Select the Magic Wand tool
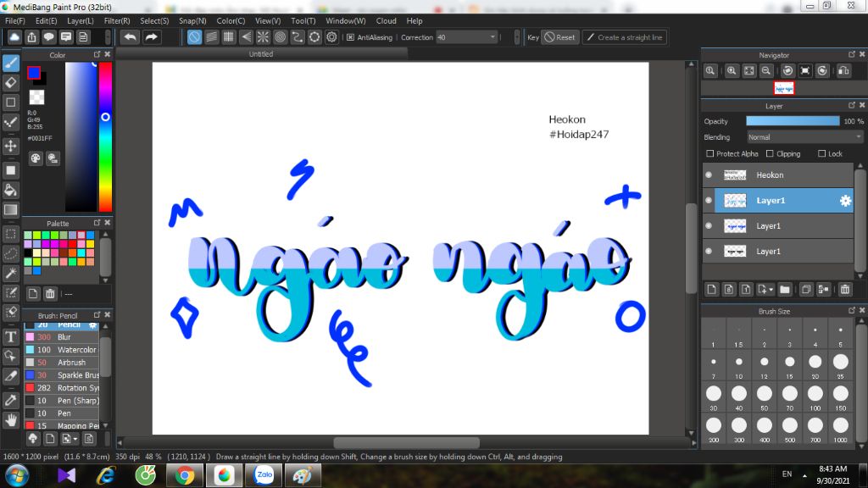Image resolution: width=868 pixels, height=488 pixels. pos(11,273)
